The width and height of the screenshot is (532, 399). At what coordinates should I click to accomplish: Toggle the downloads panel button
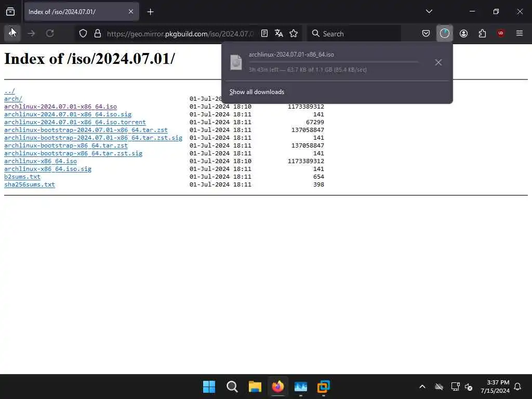(445, 33)
